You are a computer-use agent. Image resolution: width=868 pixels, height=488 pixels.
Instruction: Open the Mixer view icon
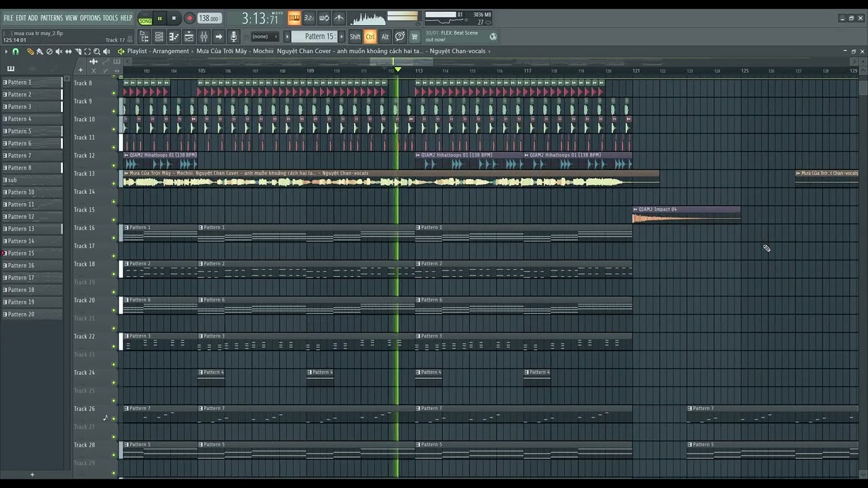click(x=203, y=37)
